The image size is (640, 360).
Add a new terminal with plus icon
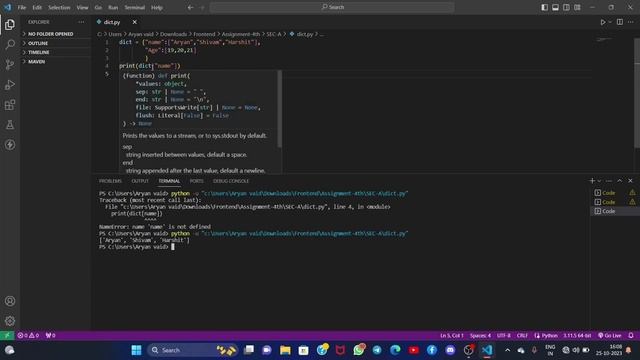coord(592,180)
